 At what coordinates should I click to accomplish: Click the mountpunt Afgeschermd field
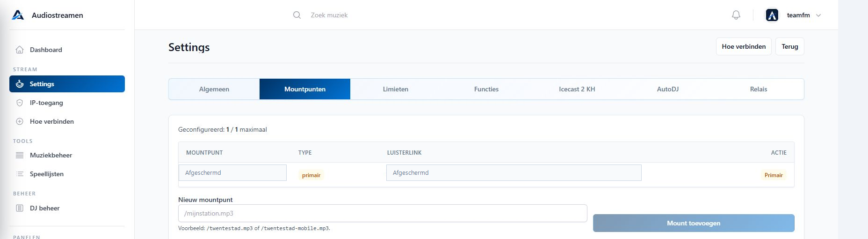[x=232, y=172]
